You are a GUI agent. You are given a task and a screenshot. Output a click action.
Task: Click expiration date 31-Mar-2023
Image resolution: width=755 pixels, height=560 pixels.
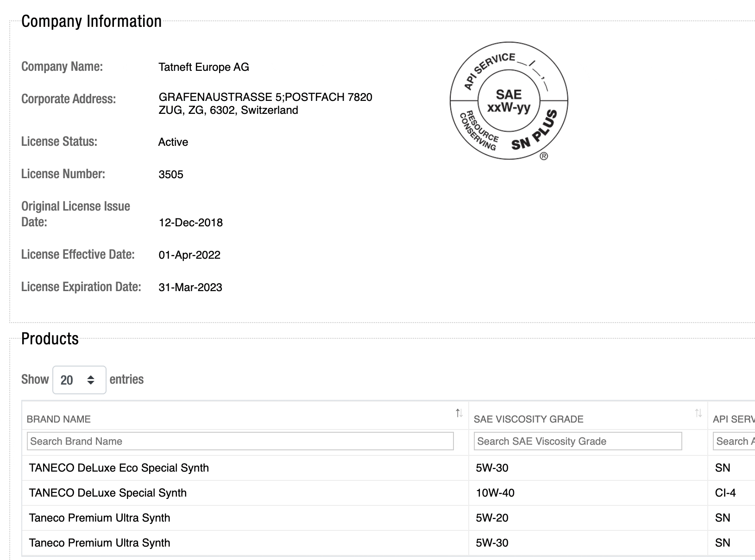(190, 287)
